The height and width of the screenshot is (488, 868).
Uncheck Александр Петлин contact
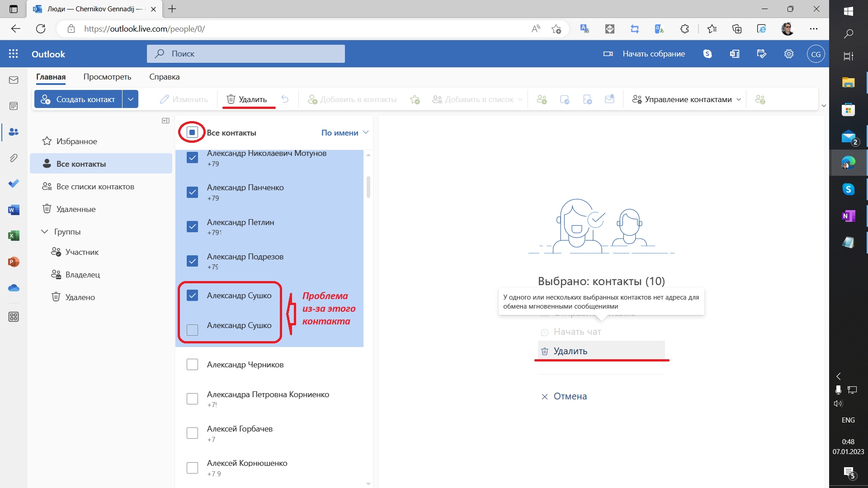[x=192, y=226]
